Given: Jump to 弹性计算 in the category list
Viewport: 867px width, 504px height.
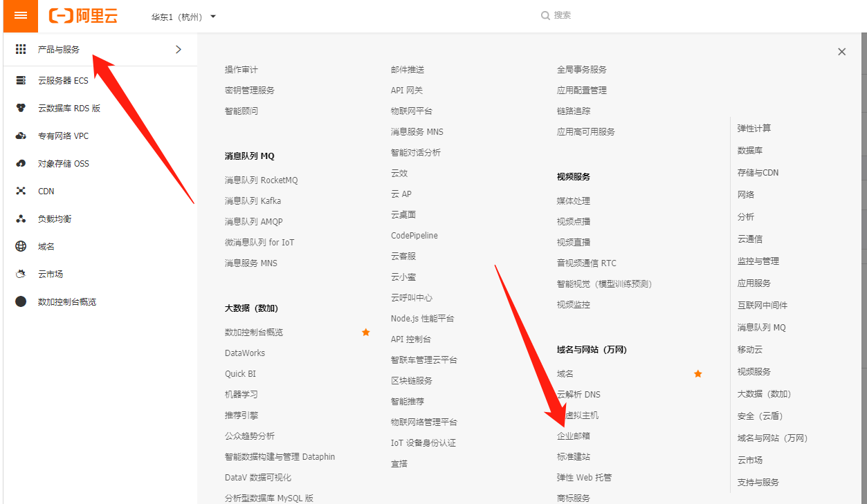Looking at the screenshot, I should pyautogui.click(x=754, y=129).
